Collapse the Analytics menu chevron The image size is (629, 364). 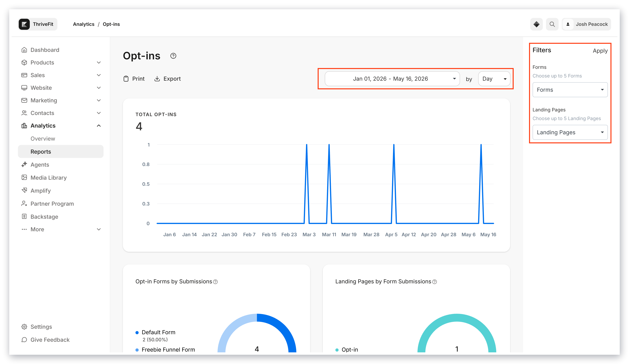tap(99, 126)
